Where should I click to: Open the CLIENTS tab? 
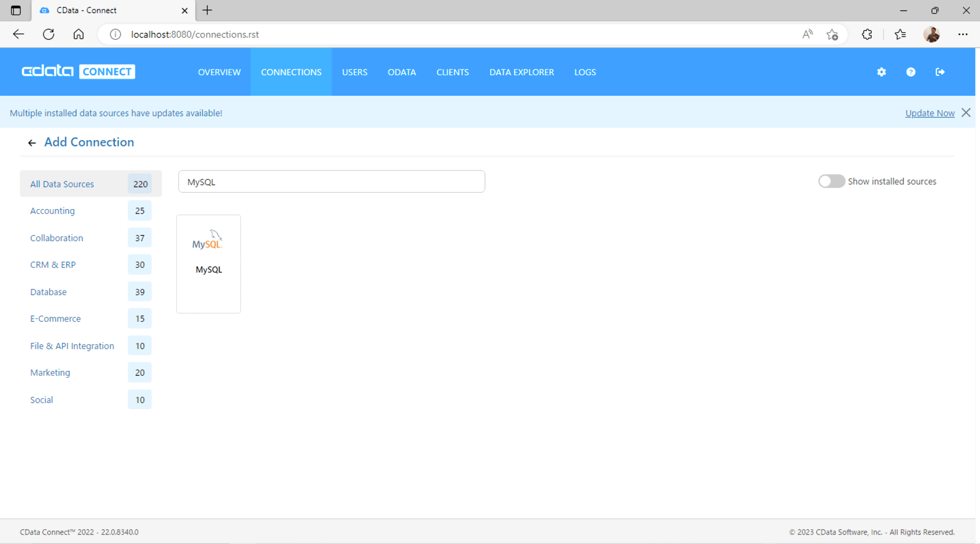coord(452,72)
